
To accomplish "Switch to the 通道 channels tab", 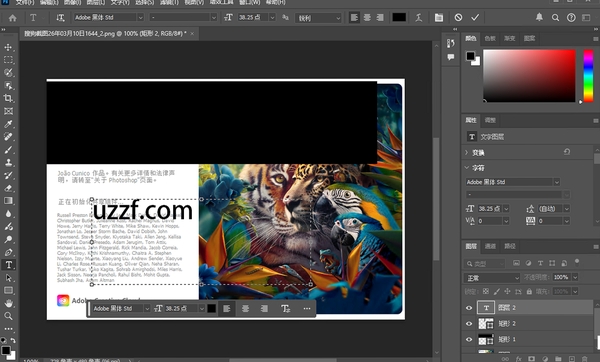I will pos(490,246).
